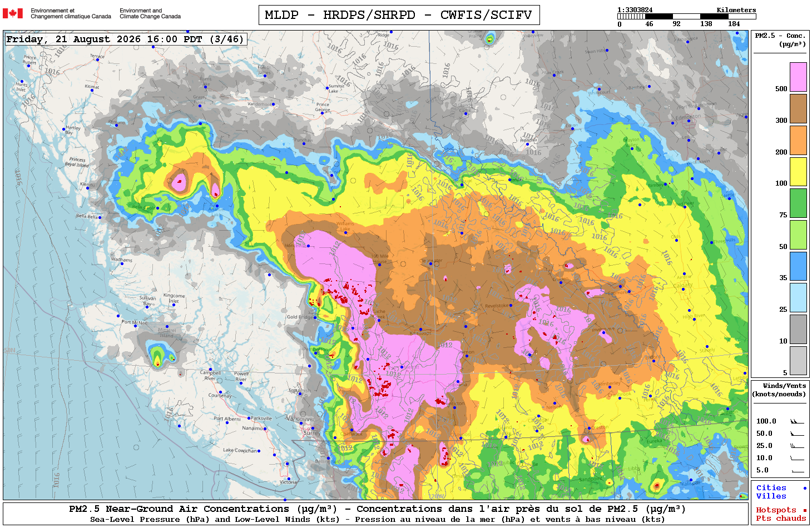Click the 100.0 wind speed value
812x528 pixels.
tap(766, 421)
